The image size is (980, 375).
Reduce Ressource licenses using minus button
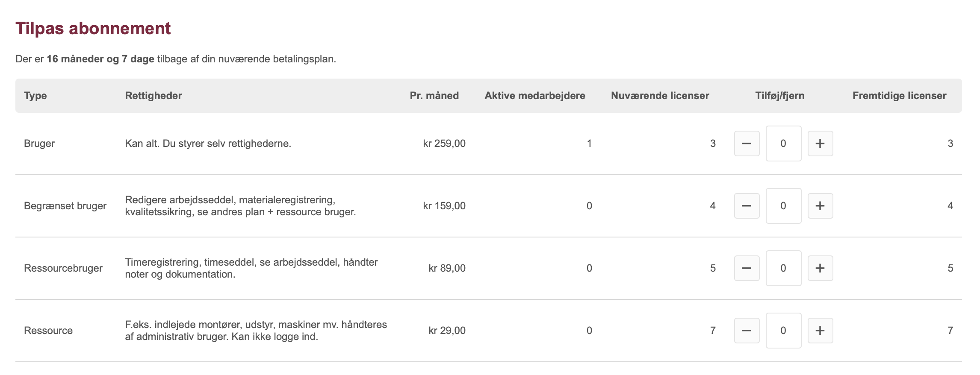coord(747,331)
